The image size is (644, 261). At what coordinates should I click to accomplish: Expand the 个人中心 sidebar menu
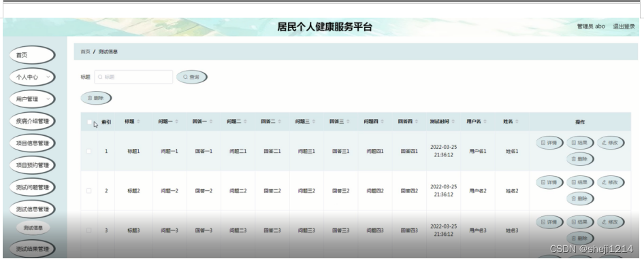(x=32, y=77)
